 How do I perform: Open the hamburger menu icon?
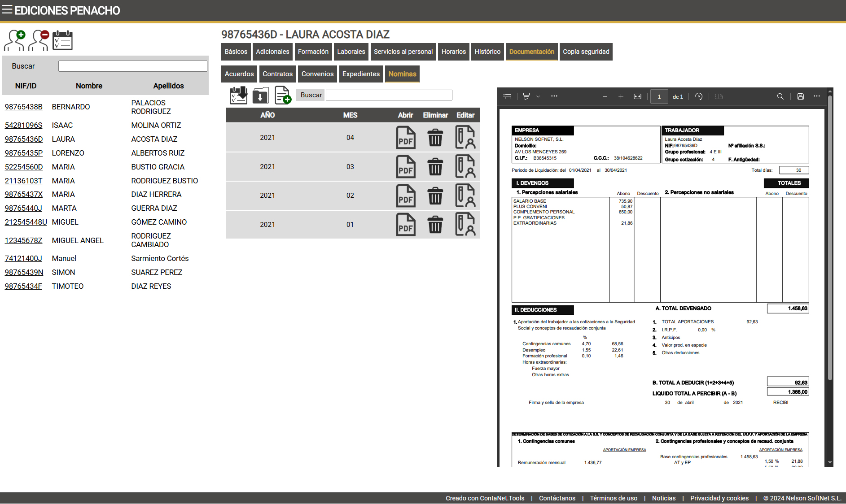click(7, 9)
